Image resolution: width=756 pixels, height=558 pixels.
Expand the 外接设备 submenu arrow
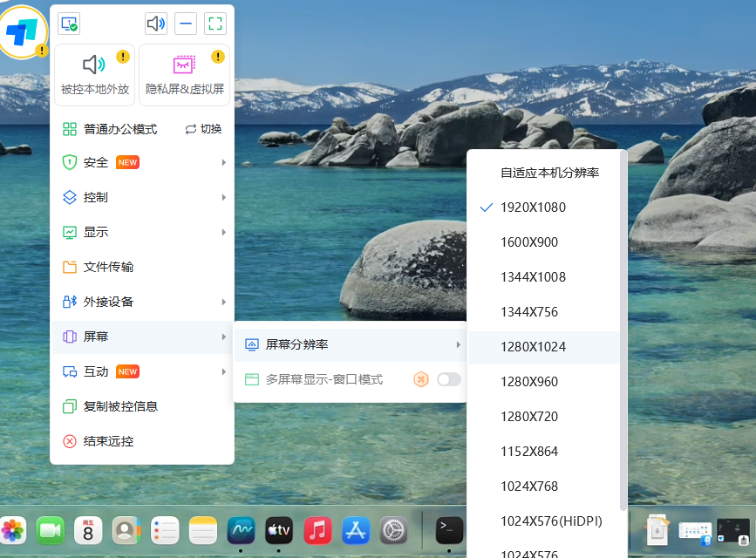click(224, 302)
